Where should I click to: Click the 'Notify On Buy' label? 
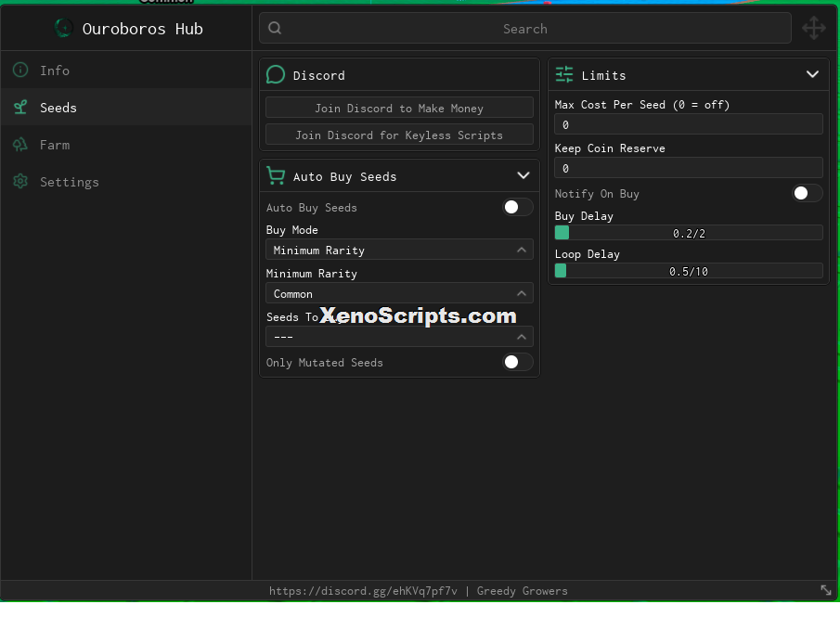coord(597,194)
